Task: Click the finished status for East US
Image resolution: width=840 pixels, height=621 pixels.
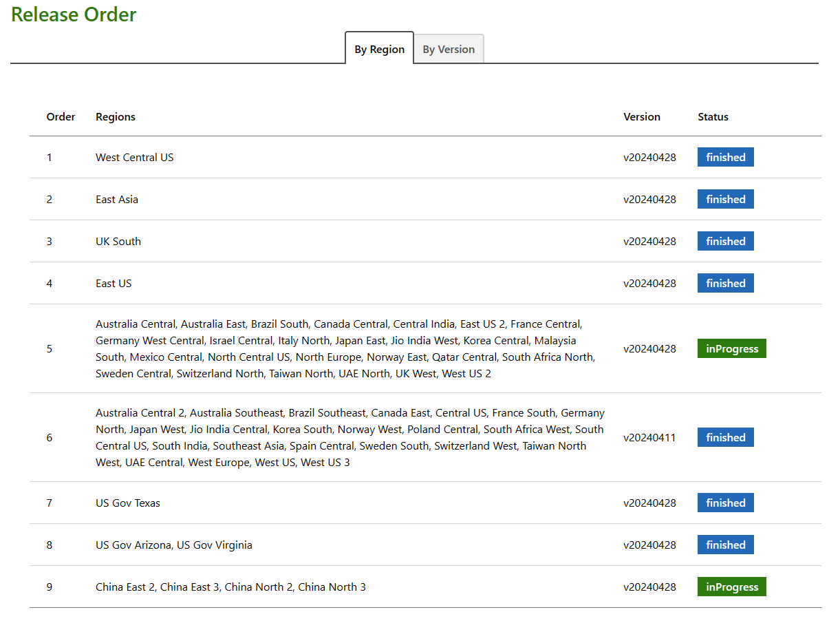Action: coord(725,283)
